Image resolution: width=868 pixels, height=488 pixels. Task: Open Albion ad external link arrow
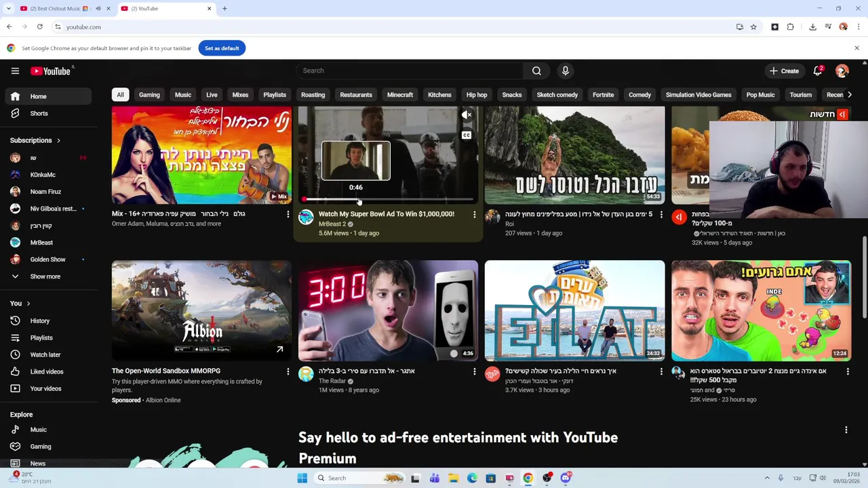tap(279, 350)
